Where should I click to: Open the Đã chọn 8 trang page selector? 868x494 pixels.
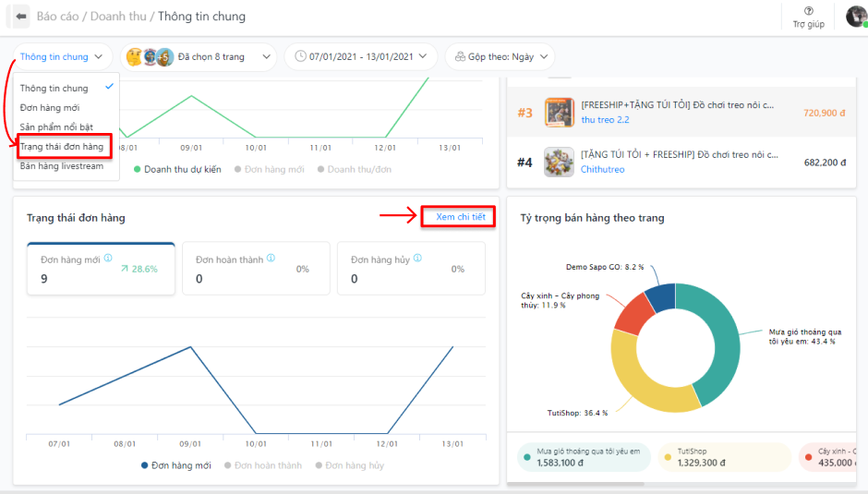[x=199, y=56]
